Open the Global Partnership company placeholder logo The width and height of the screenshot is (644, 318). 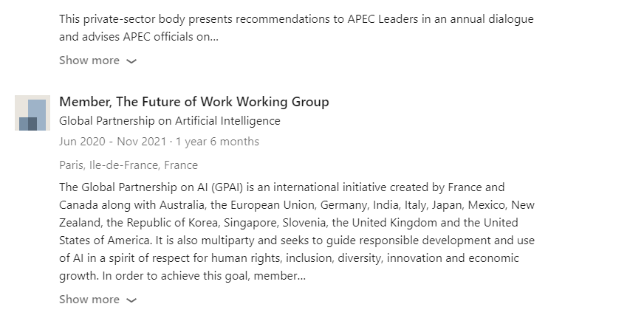point(32,113)
